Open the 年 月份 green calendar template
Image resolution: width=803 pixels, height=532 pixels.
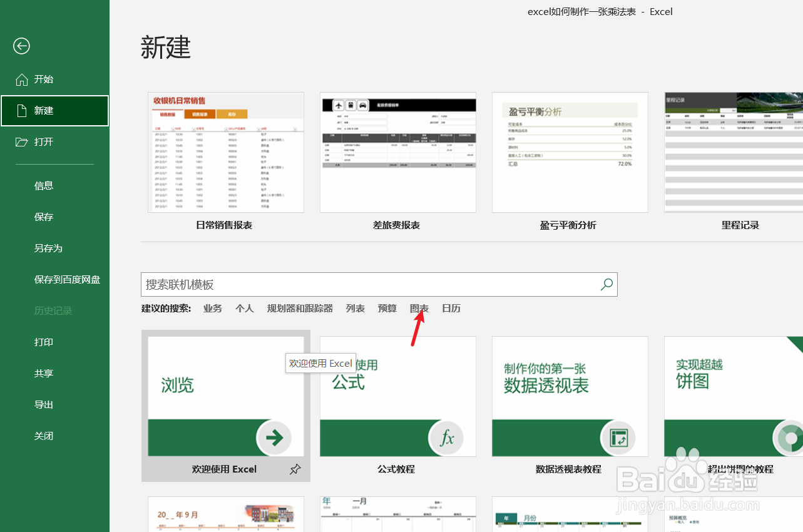(570, 514)
